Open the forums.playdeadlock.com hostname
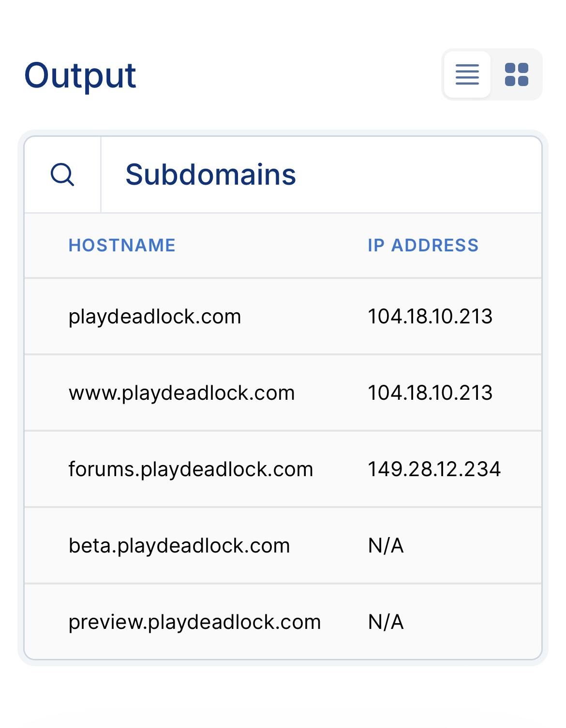 coord(191,469)
